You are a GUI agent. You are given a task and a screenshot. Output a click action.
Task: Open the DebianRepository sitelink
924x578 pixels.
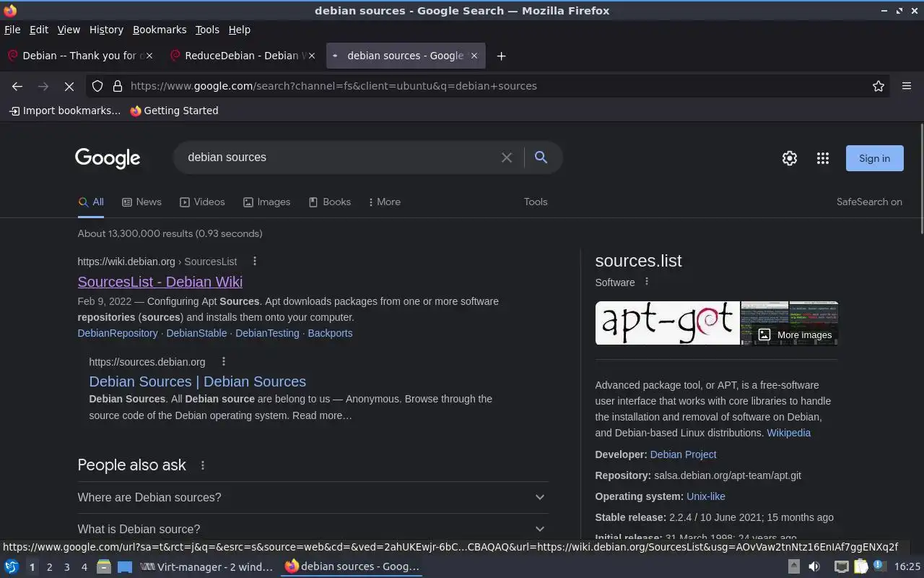point(118,333)
